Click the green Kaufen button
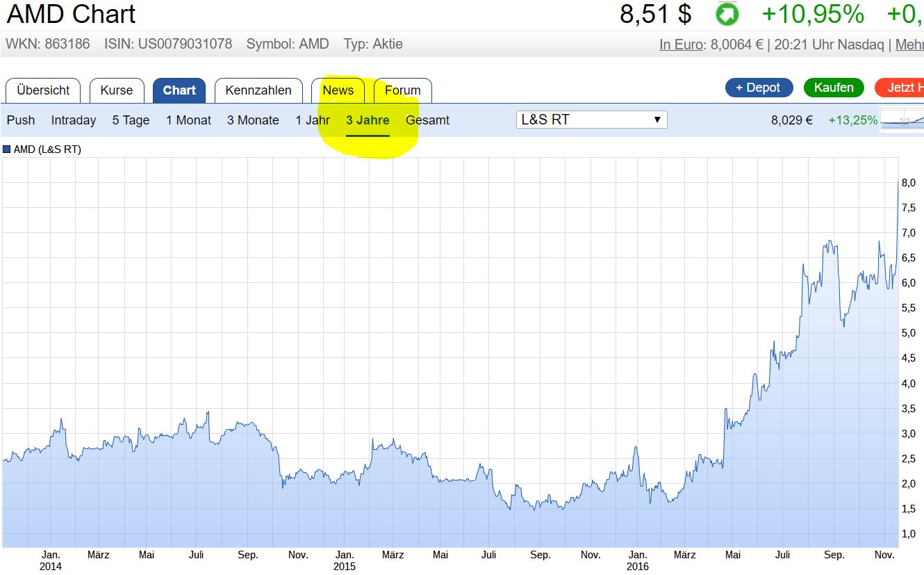The image size is (924, 575). 834,88
